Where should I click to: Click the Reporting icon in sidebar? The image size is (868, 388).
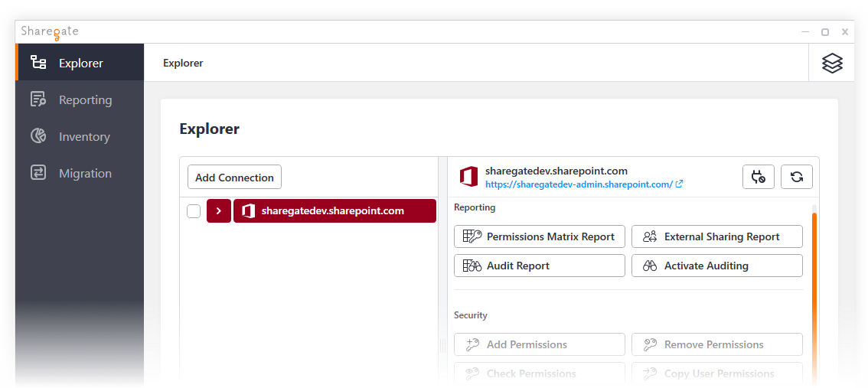tap(38, 99)
